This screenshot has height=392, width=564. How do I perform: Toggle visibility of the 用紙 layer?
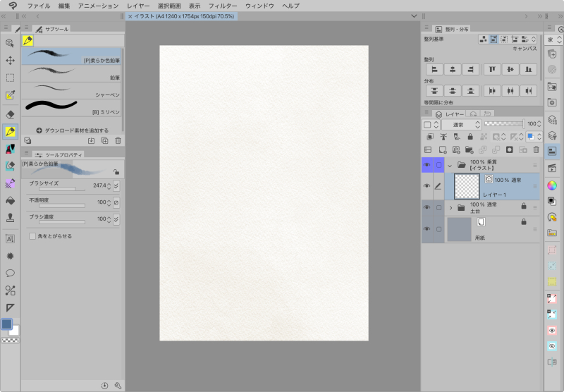[427, 229]
